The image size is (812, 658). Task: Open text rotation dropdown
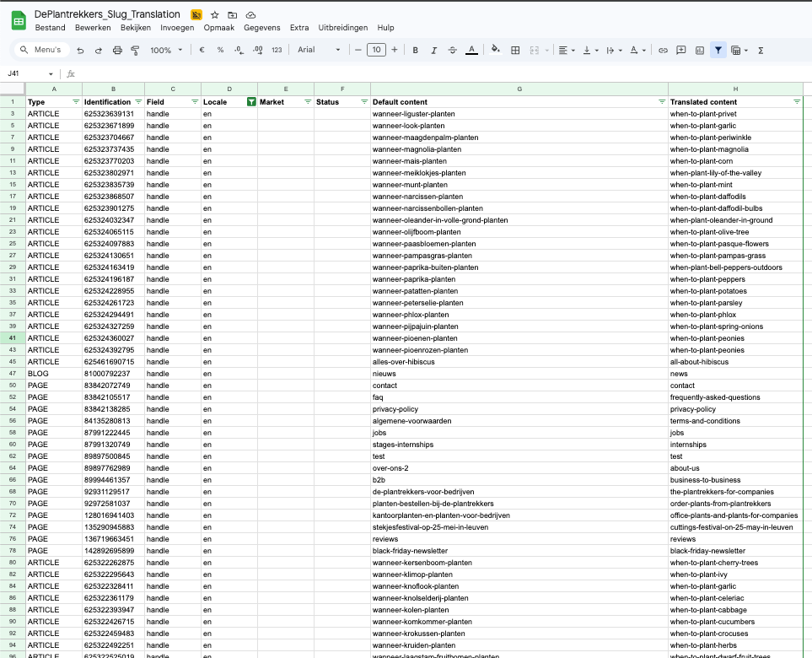coord(638,51)
